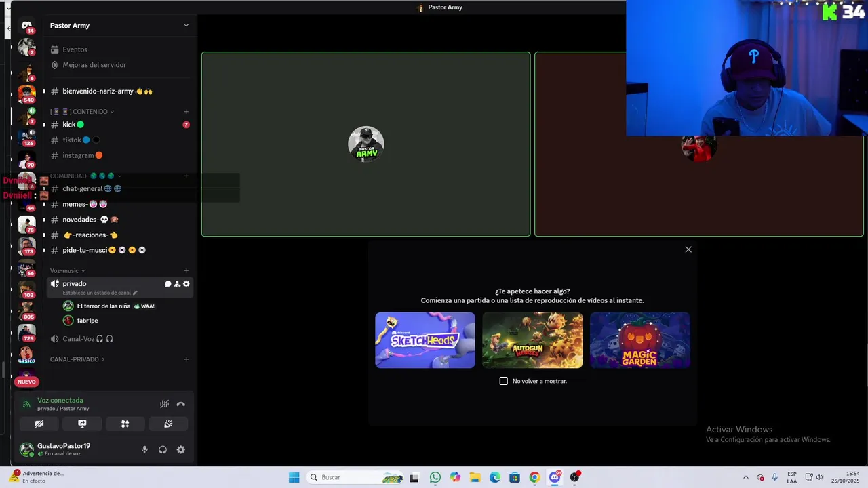Open Eventos in sidebar

tap(120, 49)
